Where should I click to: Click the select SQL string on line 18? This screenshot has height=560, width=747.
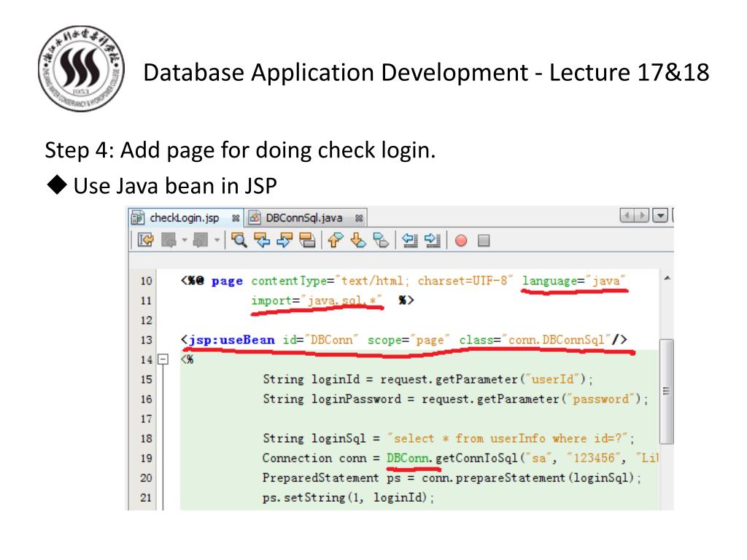[x=508, y=438]
